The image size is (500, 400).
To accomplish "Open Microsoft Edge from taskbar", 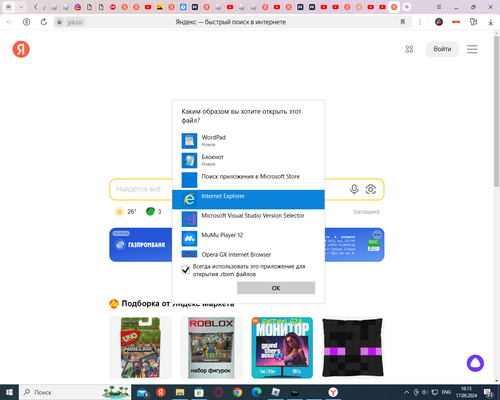I will 256,392.
